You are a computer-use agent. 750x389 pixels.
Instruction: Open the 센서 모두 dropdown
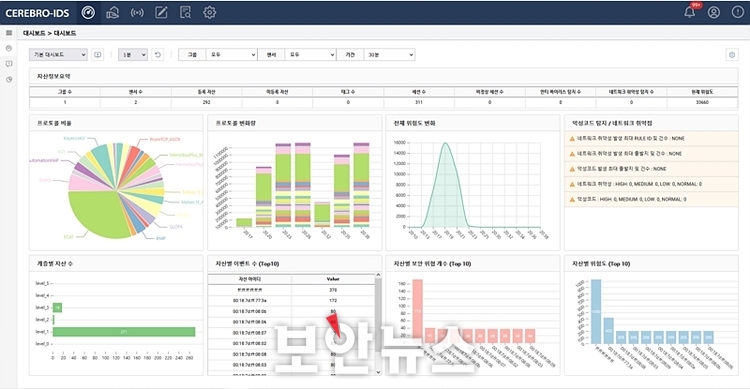point(310,55)
